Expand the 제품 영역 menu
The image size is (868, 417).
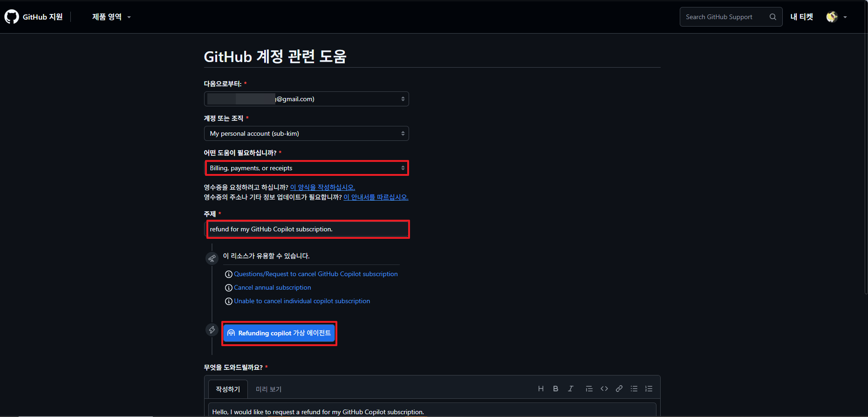111,17
